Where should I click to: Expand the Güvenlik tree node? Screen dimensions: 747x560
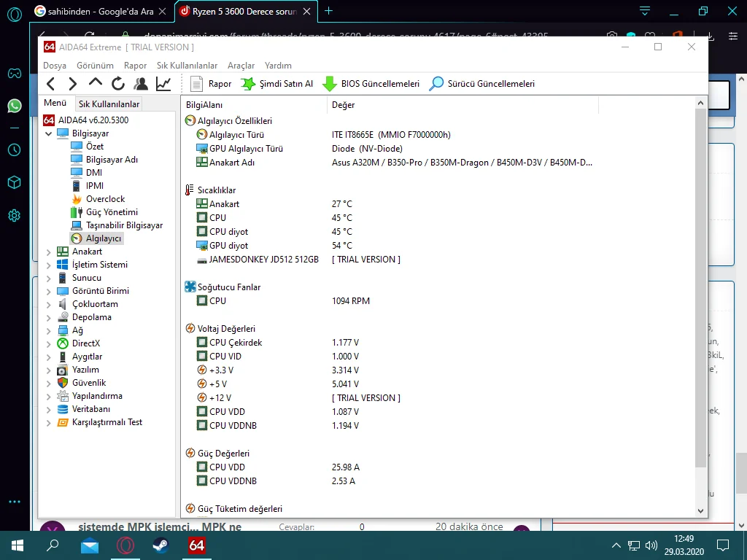pos(48,384)
